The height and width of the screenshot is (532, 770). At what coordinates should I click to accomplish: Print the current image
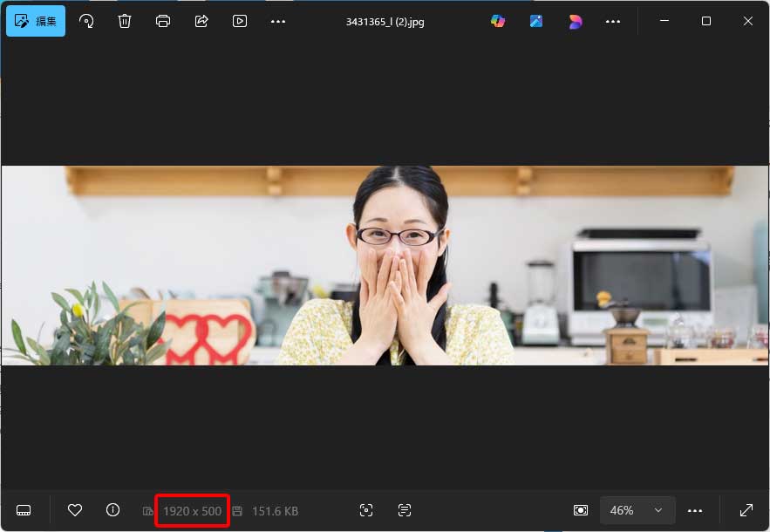(162, 21)
